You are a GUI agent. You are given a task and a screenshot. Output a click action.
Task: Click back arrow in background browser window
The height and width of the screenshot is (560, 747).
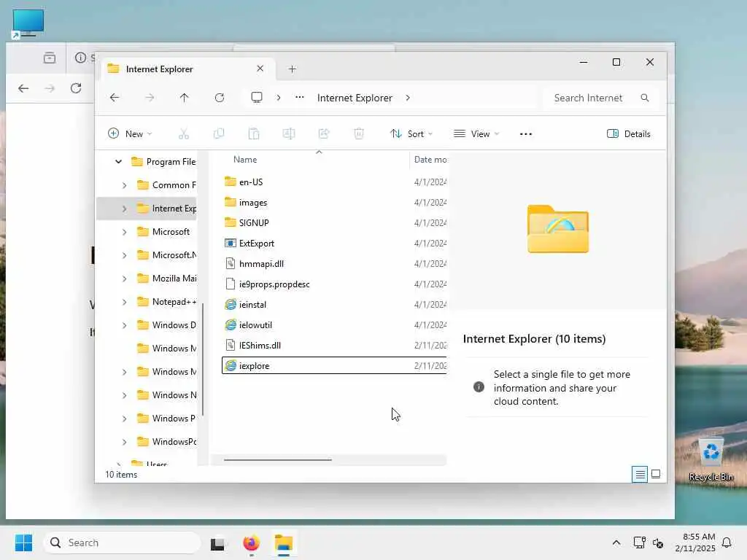click(x=23, y=88)
